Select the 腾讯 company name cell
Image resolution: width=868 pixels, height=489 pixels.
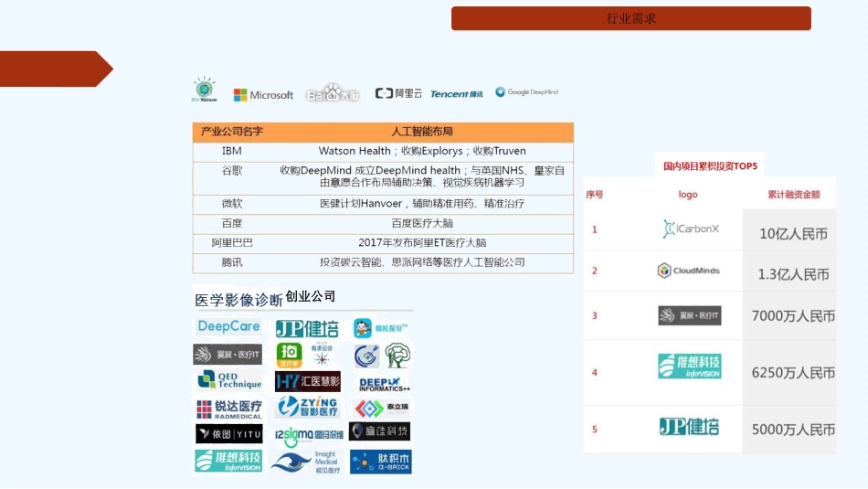232,262
